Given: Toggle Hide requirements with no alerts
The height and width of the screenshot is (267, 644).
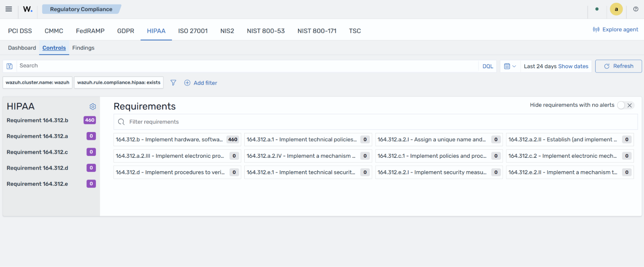Looking at the screenshot, I should click(625, 105).
